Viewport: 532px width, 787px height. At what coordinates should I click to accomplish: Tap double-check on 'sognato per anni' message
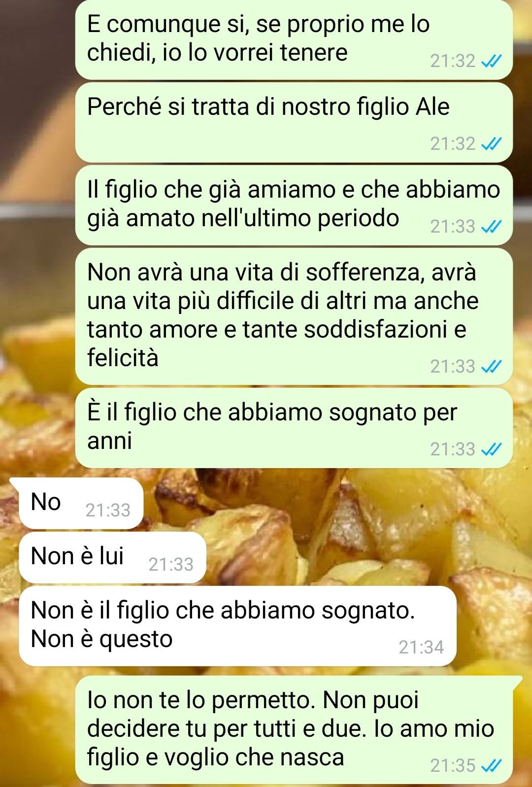pos(491,449)
